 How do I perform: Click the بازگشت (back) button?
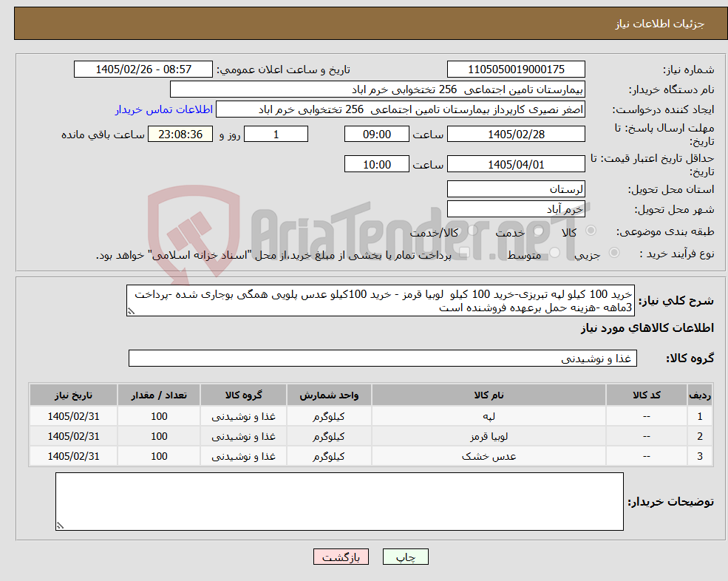341,557
